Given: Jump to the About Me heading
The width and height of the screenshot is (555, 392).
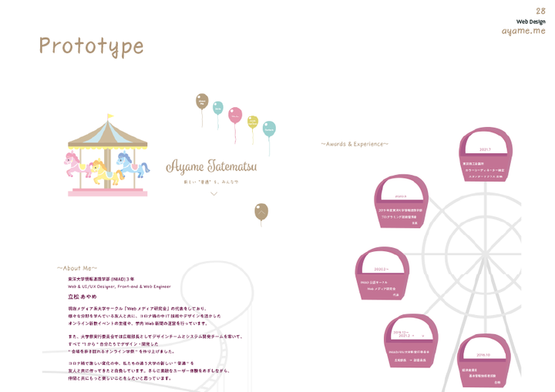Looking at the screenshot, I should [77, 268].
